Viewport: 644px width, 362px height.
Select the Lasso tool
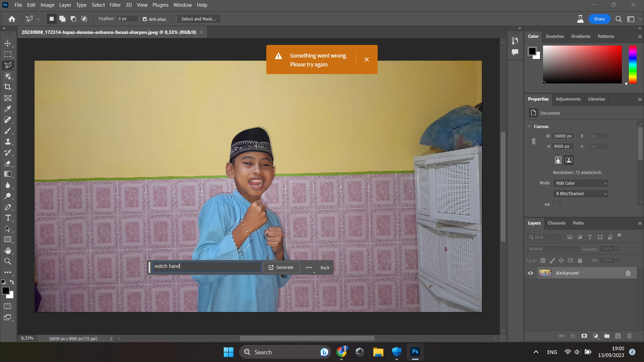coord(8,65)
